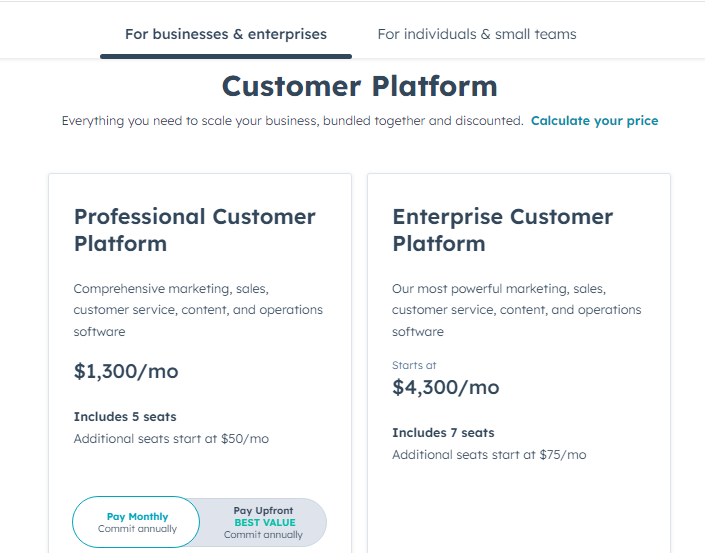Click the $1,300/mo price
Screen dimensions: 705x553
[126, 371]
